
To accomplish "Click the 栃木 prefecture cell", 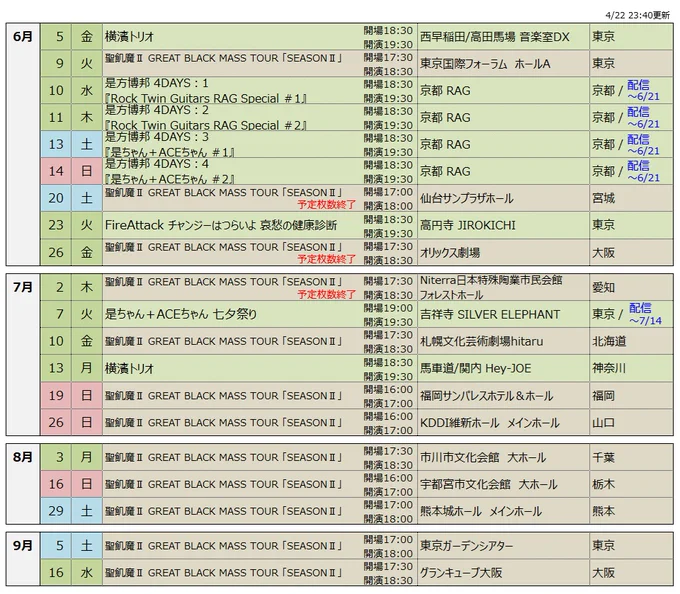I will point(631,484).
